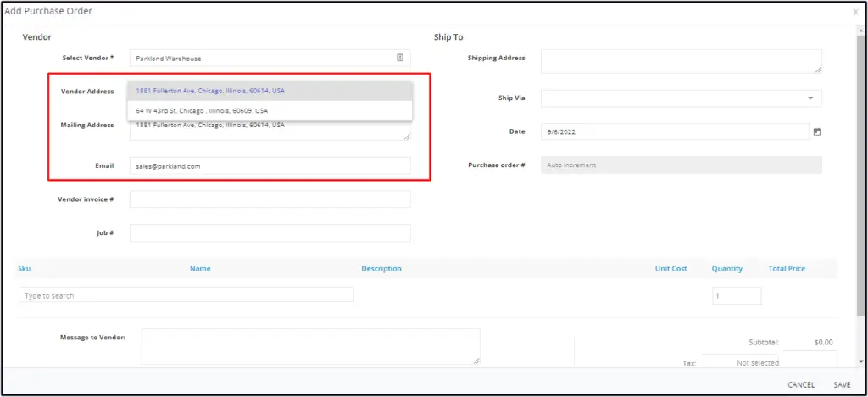Viewport: 868px width, 397px height.
Task: Sort by the Total Price column header
Action: click(x=787, y=269)
